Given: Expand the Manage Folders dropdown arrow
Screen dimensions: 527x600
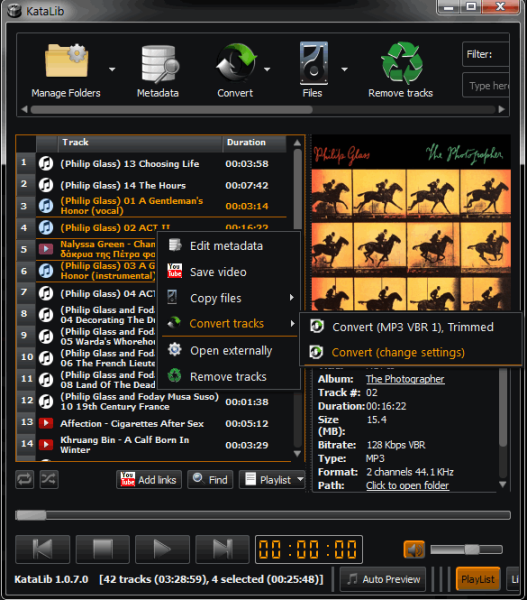Looking at the screenshot, I should (112, 70).
